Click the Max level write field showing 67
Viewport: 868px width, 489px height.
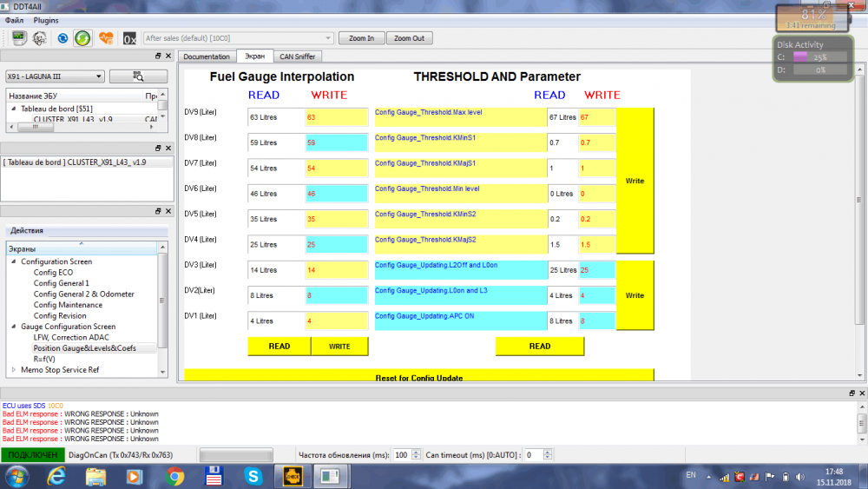click(x=597, y=117)
